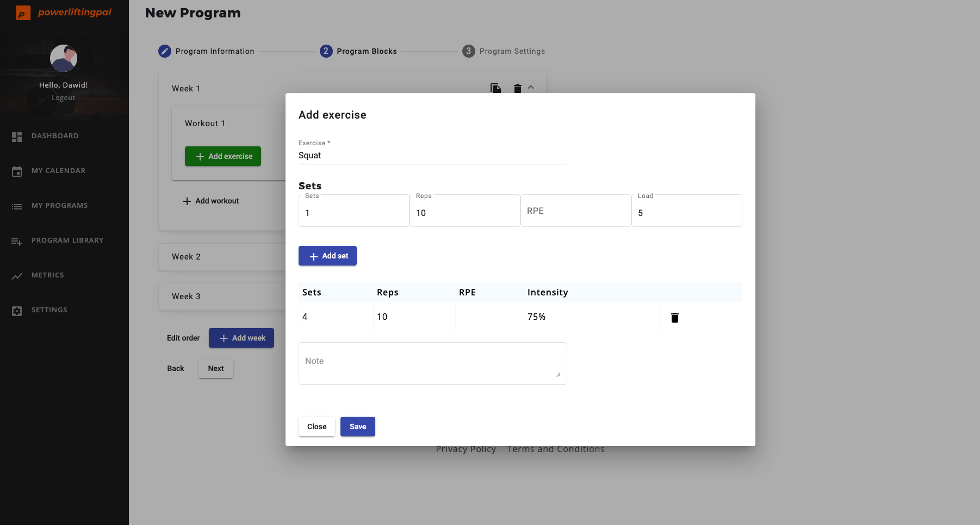This screenshot has height=525, width=980.
Task: Click the RPE input field
Action: click(x=576, y=211)
